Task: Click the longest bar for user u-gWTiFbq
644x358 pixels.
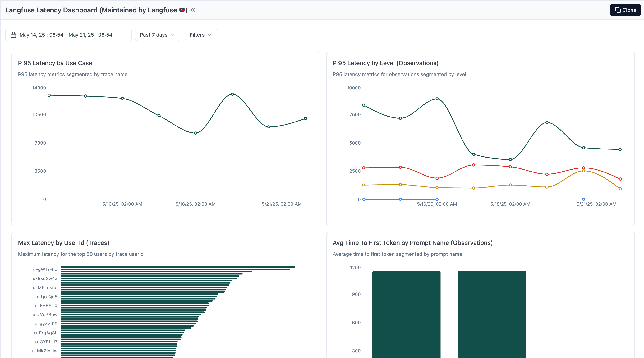Action: point(175,267)
